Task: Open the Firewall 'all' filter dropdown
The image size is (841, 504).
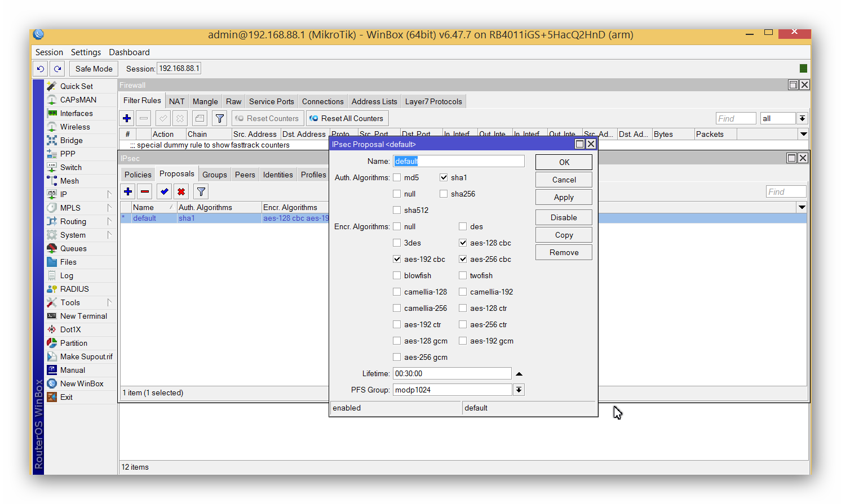Action: click(x=802, y=118)
